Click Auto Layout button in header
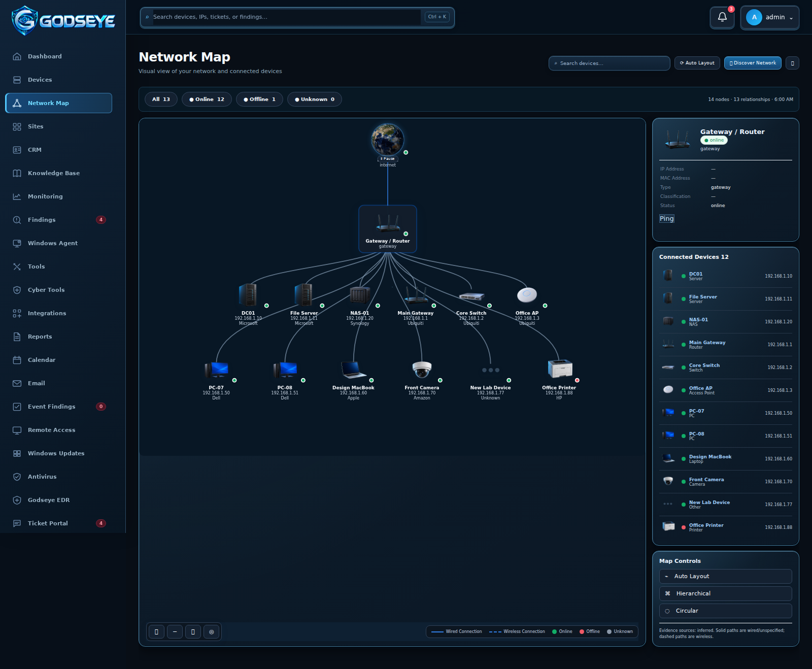This screenshot has height=669, width=812. click(x=697, y=63)
